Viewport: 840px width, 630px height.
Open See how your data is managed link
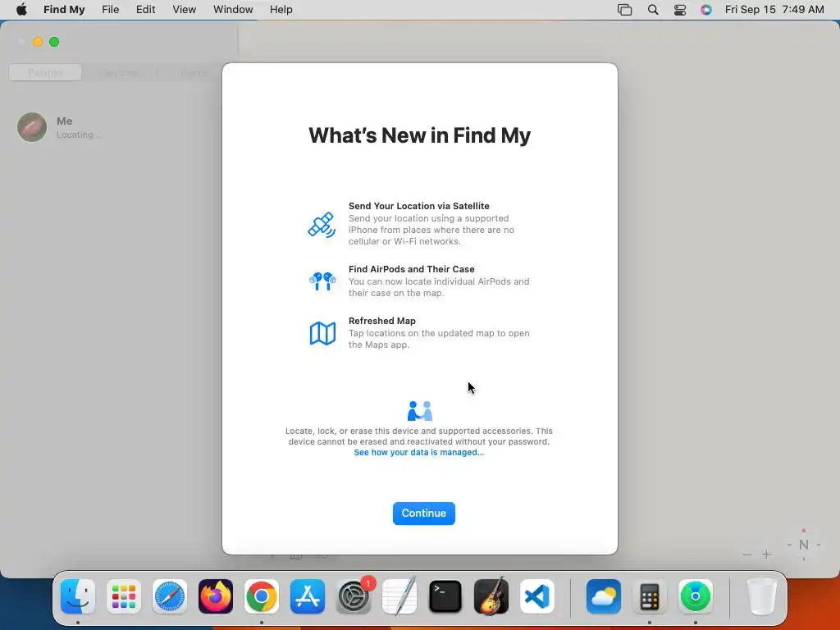coord(419,452)
